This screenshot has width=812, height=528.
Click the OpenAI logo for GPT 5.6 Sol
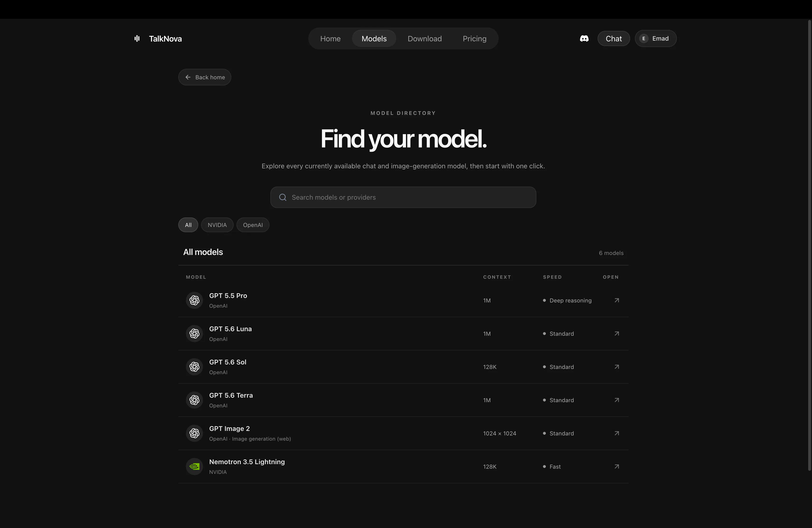(x=194, y=367)
